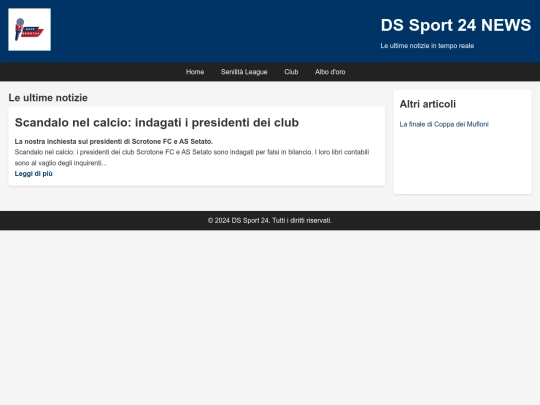The height and width of the screenshot is (405, 540).
Task: Open the Albo d'oro menu item
Action: 330,72
